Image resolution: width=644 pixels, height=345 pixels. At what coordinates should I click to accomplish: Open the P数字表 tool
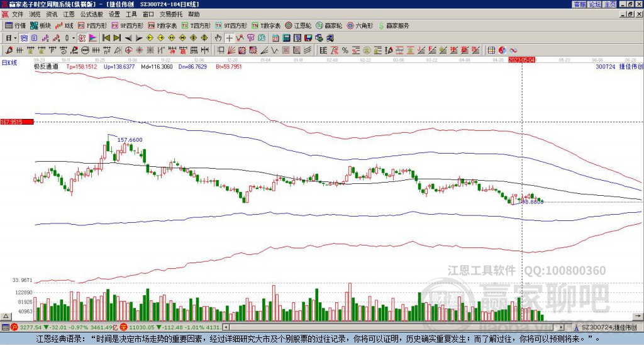163,25
